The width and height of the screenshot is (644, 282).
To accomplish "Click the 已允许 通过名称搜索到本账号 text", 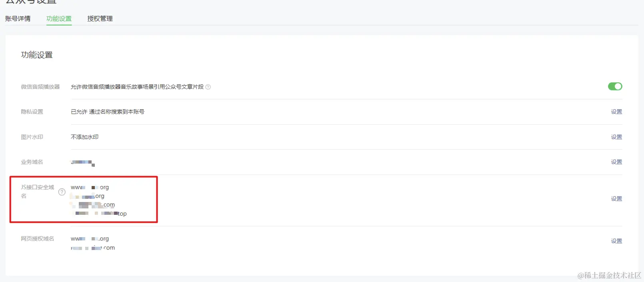I will pyautogui.click(x=108, y=112).
